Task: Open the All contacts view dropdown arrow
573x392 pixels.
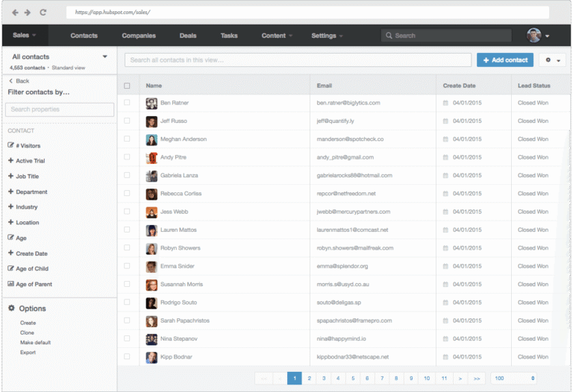Action: 105,57
